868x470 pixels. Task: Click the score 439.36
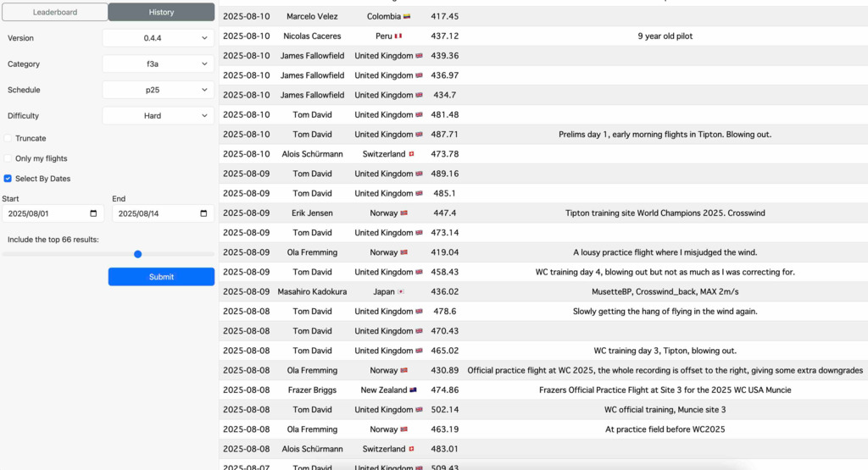444,56
